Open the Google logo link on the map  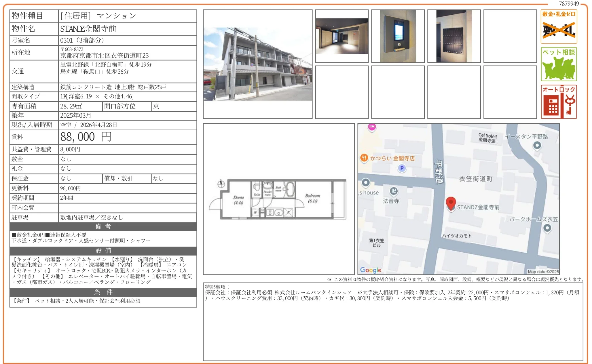tap(371, 270)
